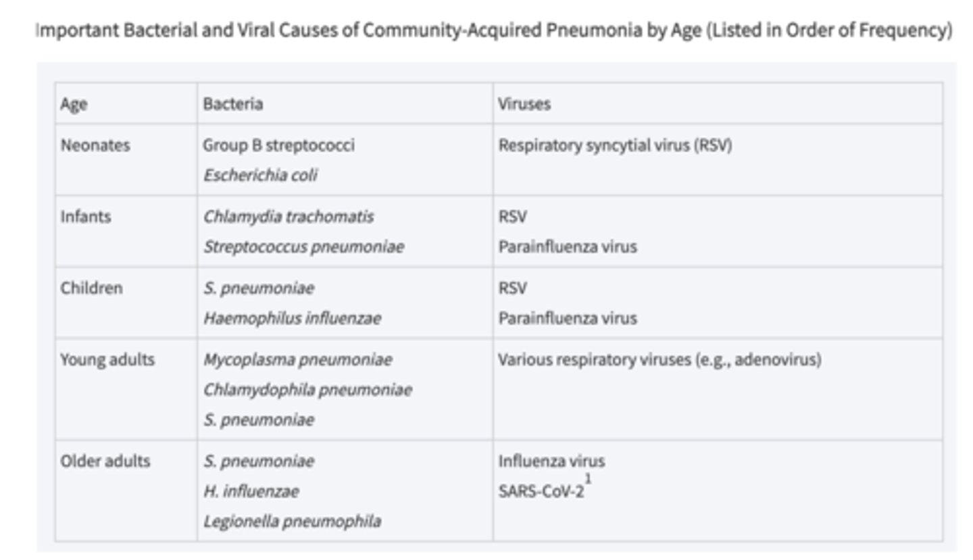Screen dimensions: 973x560
Task: Click Group B streptococci entry
Action: 278,145
